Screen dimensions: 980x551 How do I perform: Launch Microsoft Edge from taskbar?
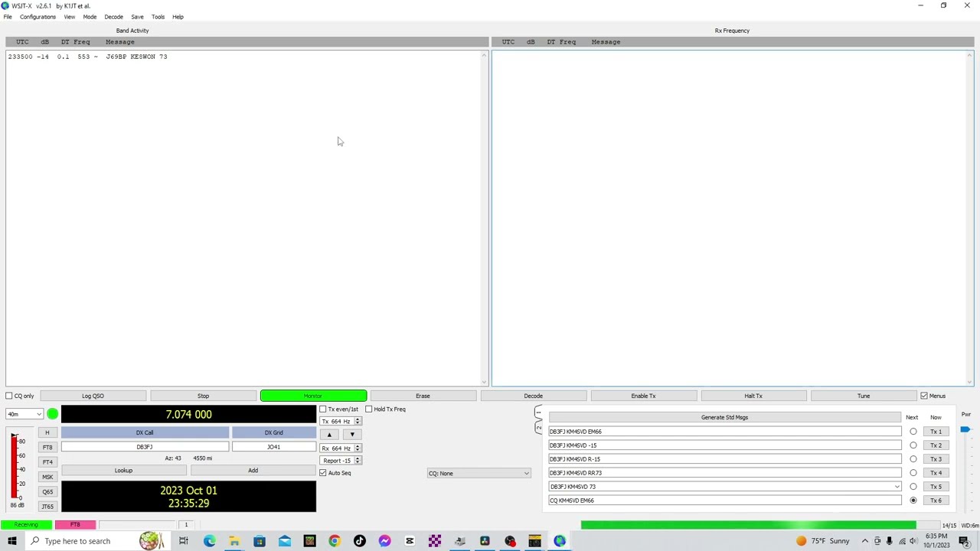pyautogui.click(x=209, y=541)
